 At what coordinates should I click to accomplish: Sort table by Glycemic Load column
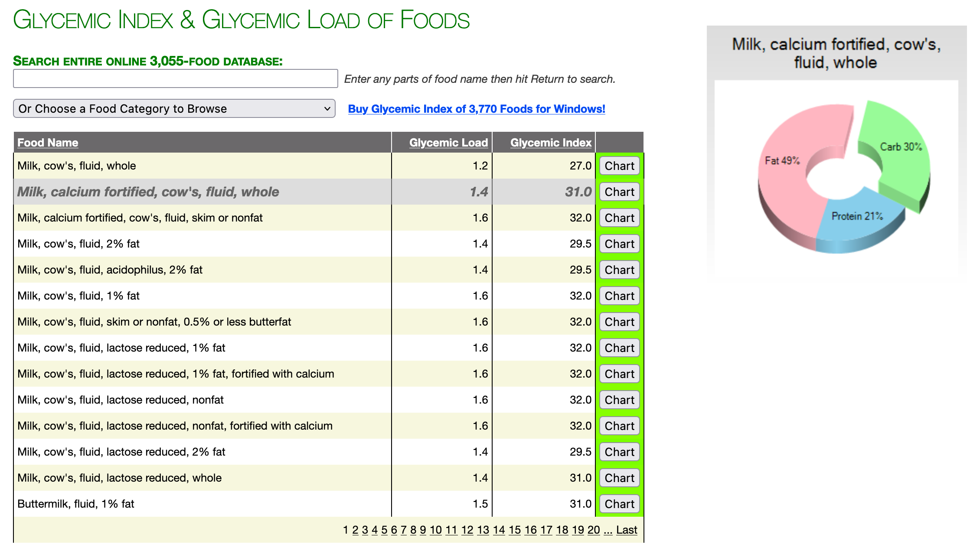(x=448, y=143)
